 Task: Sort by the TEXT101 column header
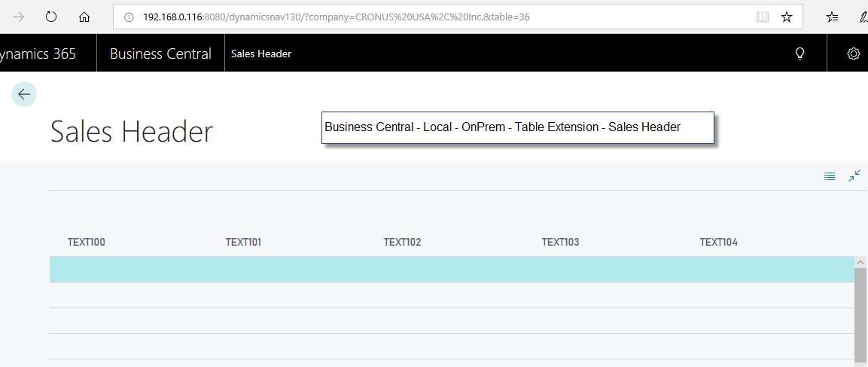pos(243,242)
